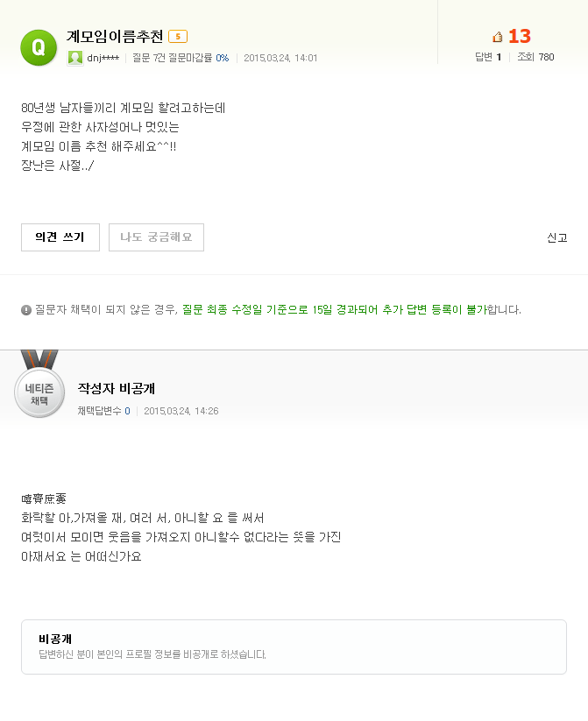
Task: Click the 신고 report link
Action: point(556,237)
